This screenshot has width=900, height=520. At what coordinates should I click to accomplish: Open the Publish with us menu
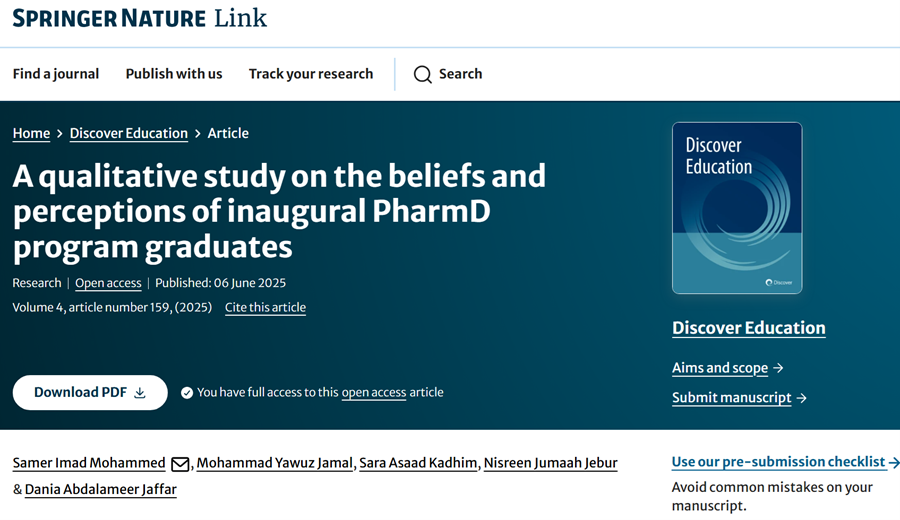tap(174, 74)
